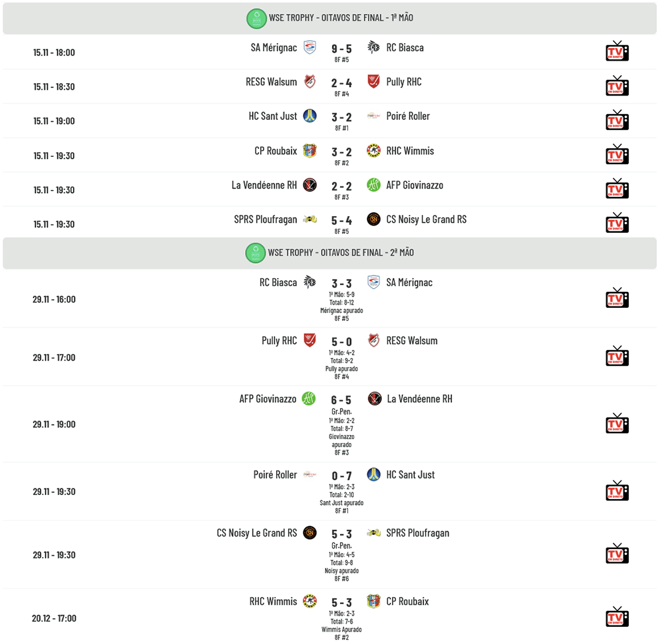This screenshot has height=644, width=659.
Task: Click the green WSE Trophy logo in 1ª Mão header
Action: [256, 18]
